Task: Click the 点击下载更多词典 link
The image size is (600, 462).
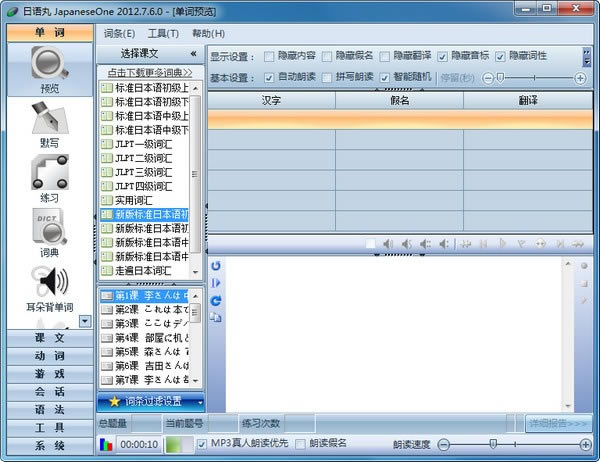Action: pos(150,73)
